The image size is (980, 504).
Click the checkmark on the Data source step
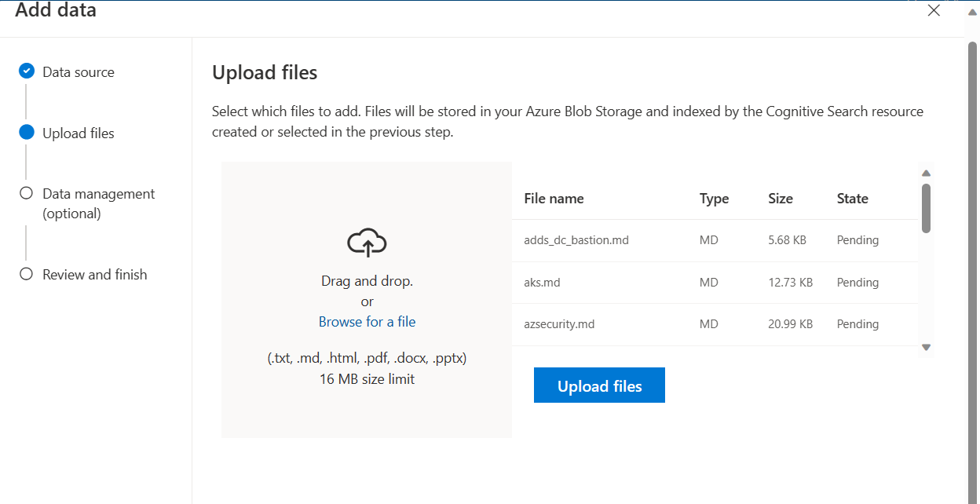pyautogui.click(x=26, y=71)
